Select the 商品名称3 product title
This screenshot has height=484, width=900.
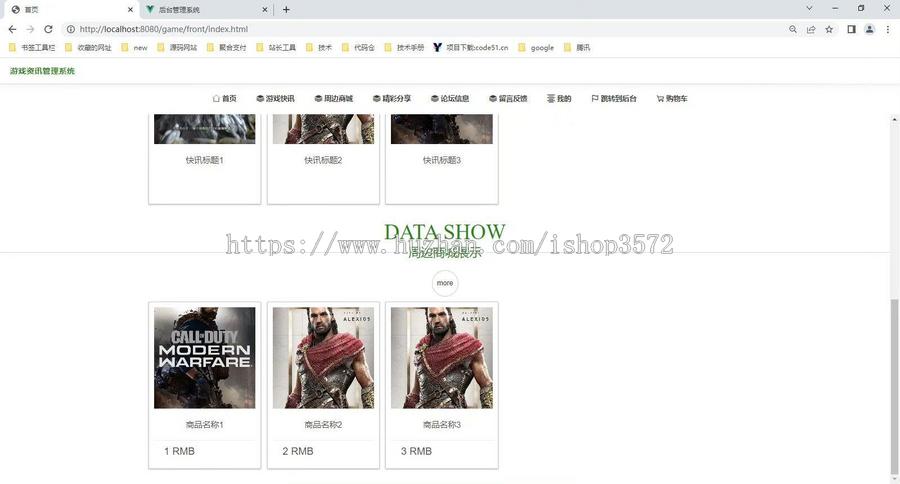click(x=442, y=425)
